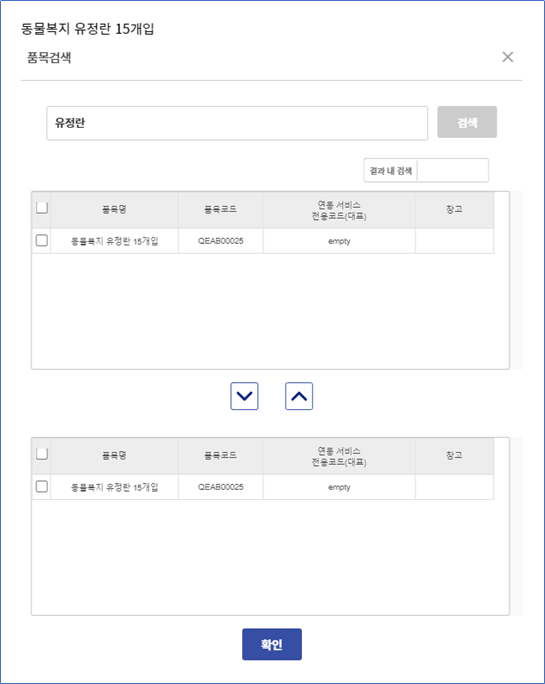The height and width of the screenshot is (684, 545).
Task: Check 동물복지 유정란 row in upper table
Action: click(x=42, y=240)
